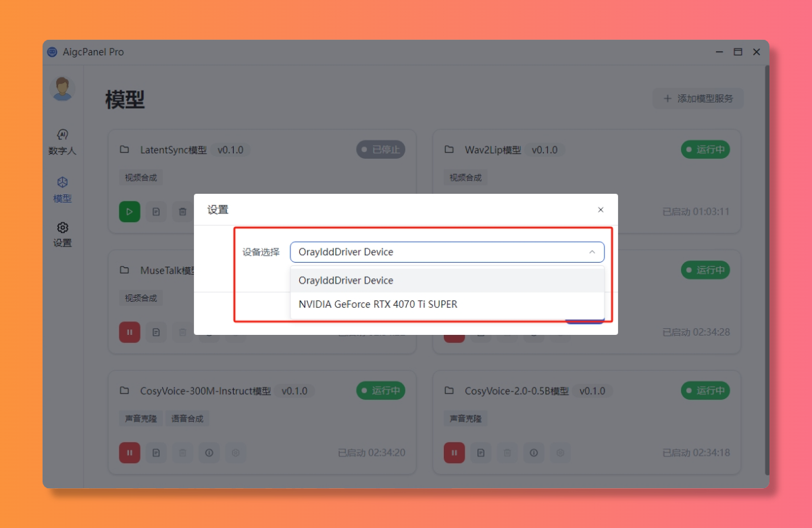Open CosyVoice-300M-Instruct settings gear icon
Screen dimensions: 812x528
pyautogui.click(x=236, y=452)
